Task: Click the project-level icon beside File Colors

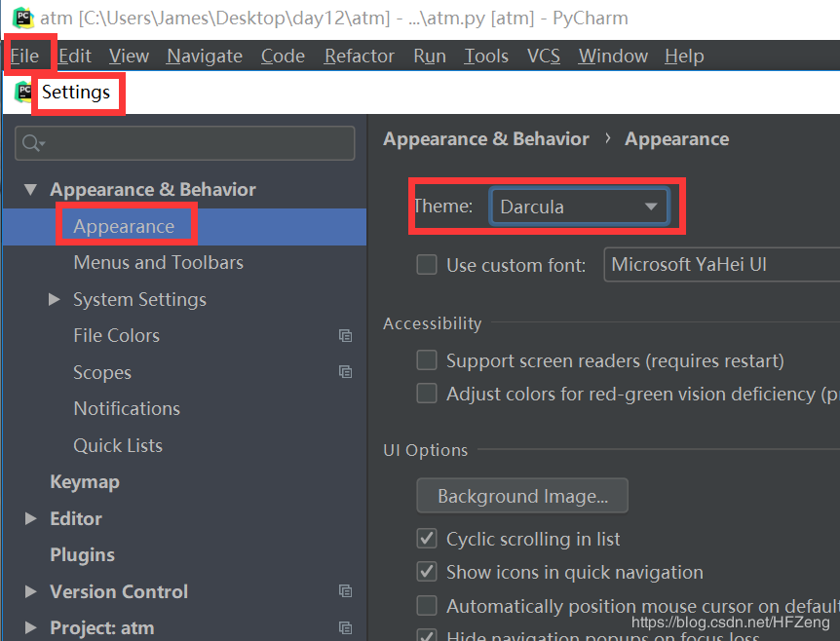Action: point(346,336)
